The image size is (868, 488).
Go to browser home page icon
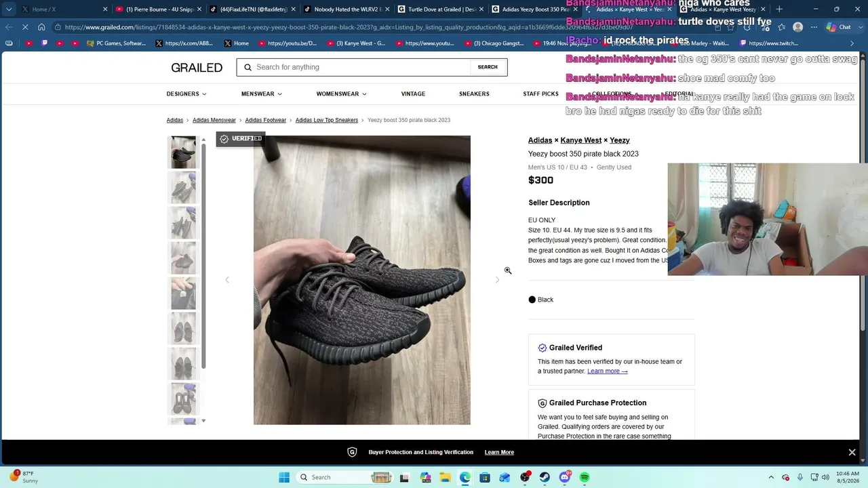click(x=41, y=27)
